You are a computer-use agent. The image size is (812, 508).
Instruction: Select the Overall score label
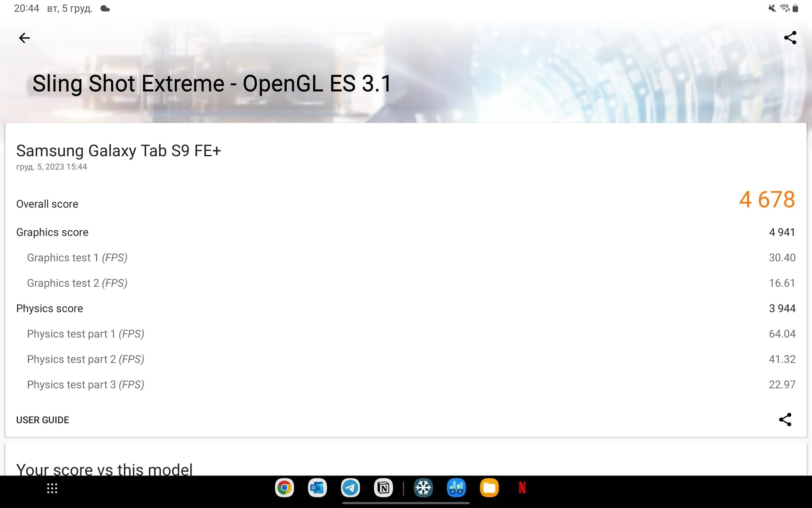(x=47, y=204)
